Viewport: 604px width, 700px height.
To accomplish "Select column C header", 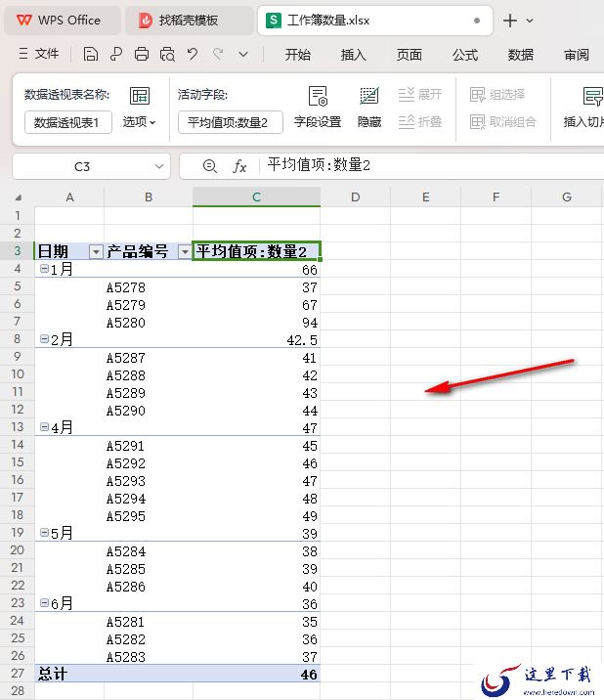I will pos(257,197).
